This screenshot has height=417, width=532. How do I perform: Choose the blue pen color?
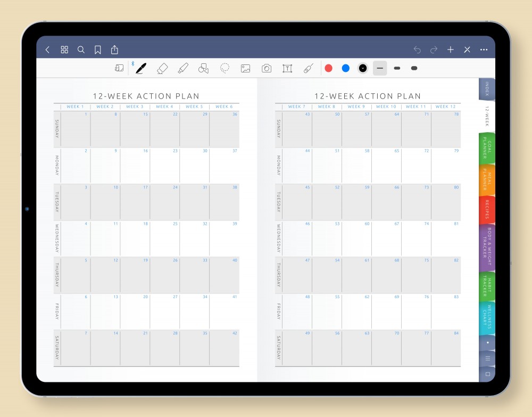pyautogui.click(x=346, y=68)
